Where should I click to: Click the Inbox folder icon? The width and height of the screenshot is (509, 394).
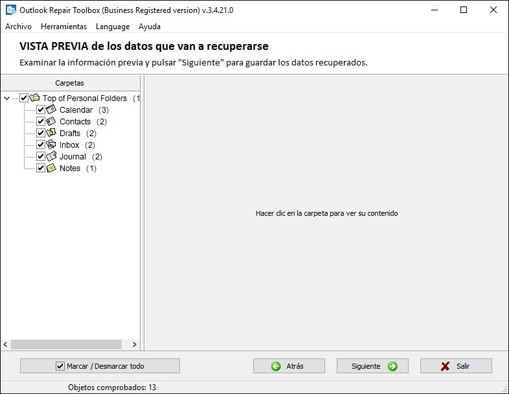click(51, 145)
